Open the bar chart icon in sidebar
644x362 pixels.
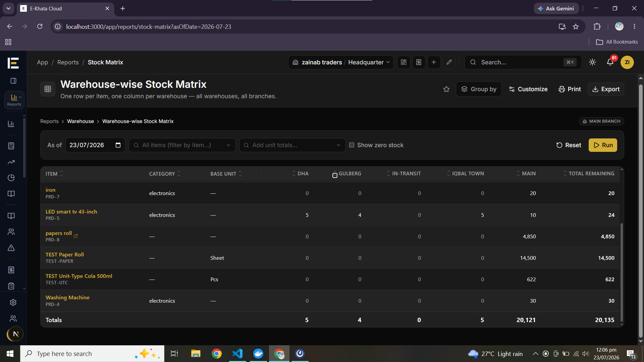click(x=11, y=124)
